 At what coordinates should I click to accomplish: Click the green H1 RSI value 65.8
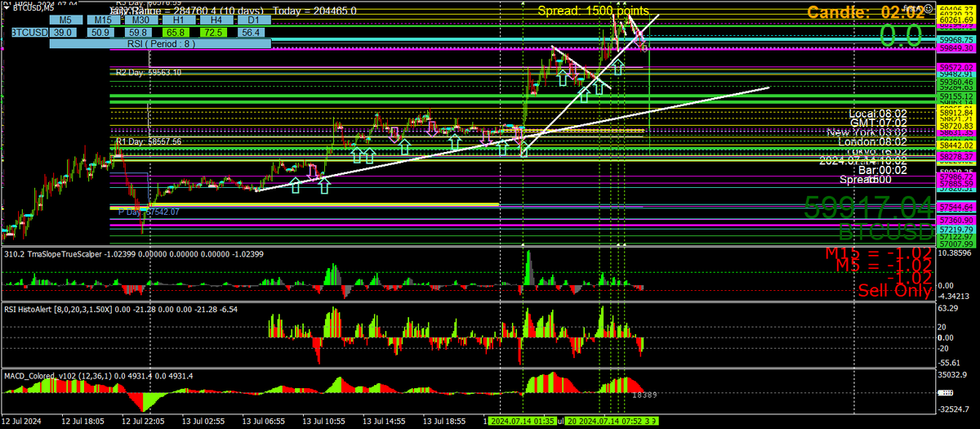click(x=176, y=32)
